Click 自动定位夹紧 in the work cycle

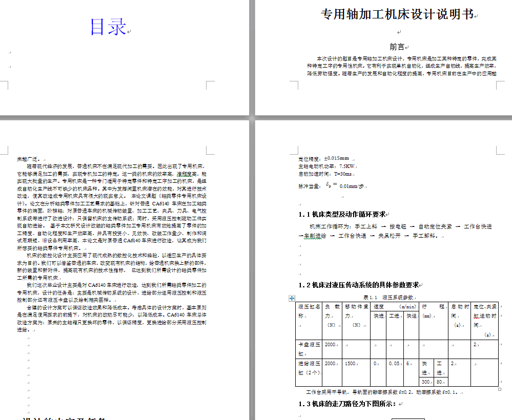point(435,226)
